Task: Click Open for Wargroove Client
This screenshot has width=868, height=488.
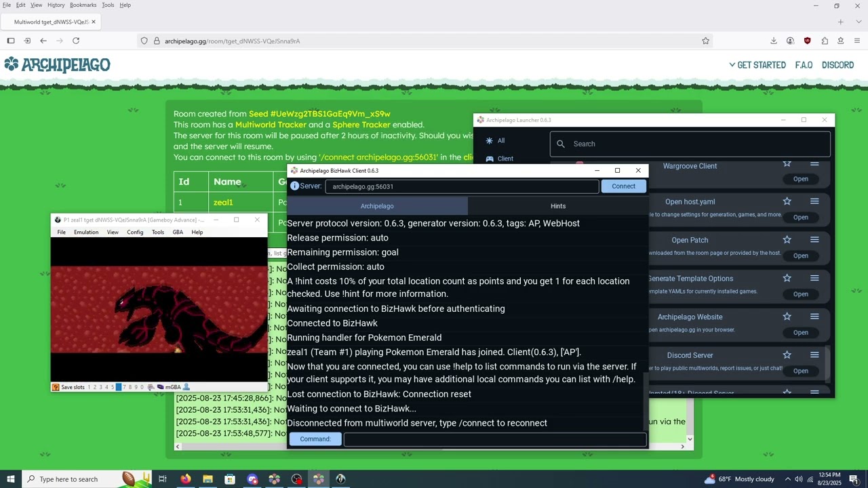Action: 801,179
